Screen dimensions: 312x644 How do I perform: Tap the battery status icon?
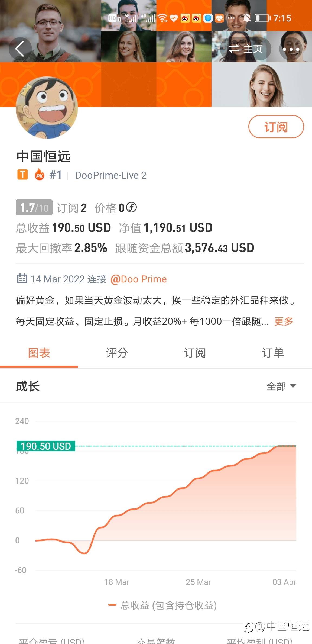click(x=262, y=18)
